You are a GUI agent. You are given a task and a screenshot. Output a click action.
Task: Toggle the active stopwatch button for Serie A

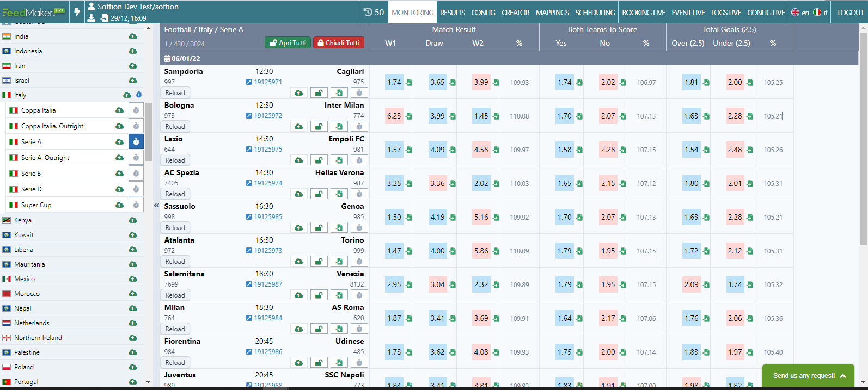click(x=136, y=142)
